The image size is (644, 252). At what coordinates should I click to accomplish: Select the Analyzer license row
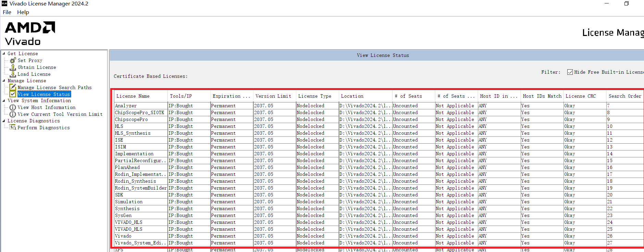tap(379, 106)
